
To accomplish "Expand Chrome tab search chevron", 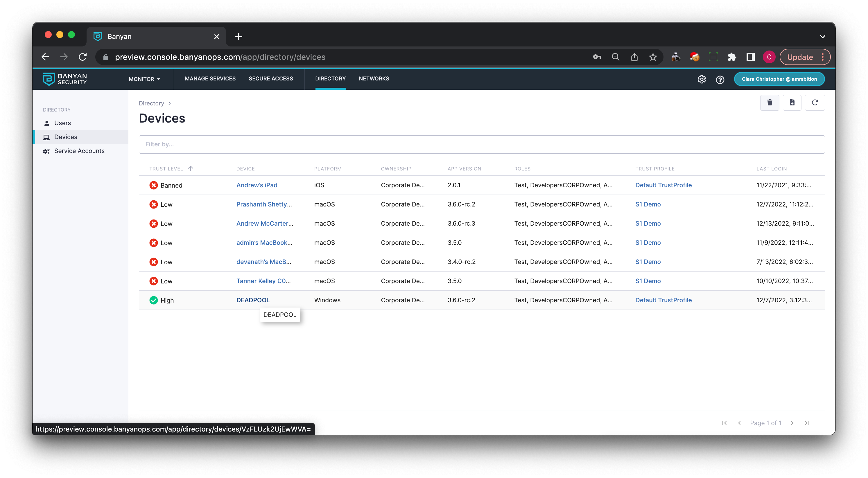I will click(x=822, y=36).
